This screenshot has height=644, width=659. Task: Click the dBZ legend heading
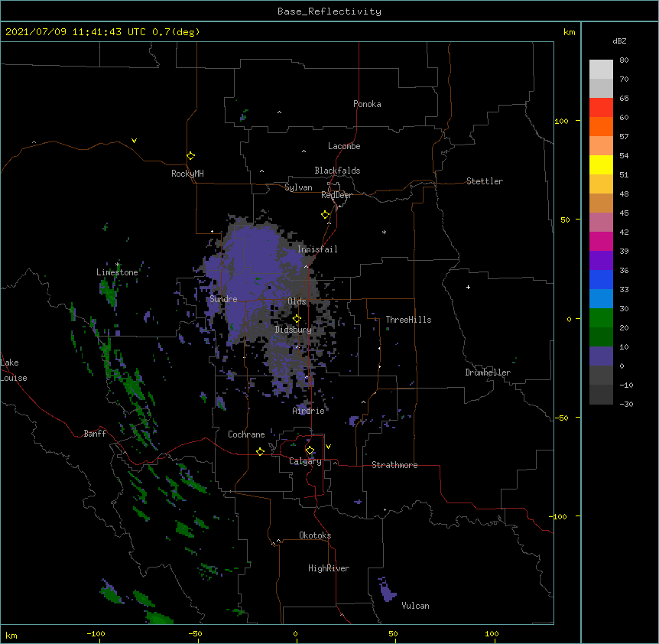619,41
